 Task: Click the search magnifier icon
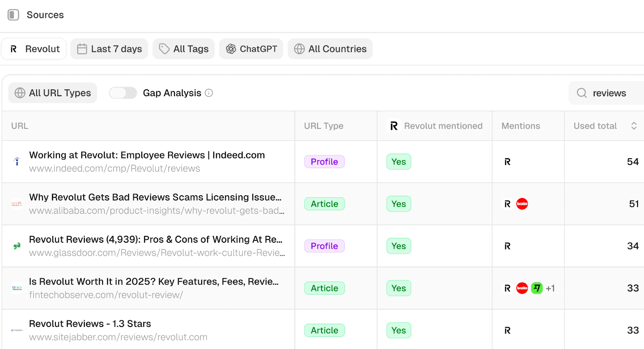pyautogui.click(x=582, y=93)
